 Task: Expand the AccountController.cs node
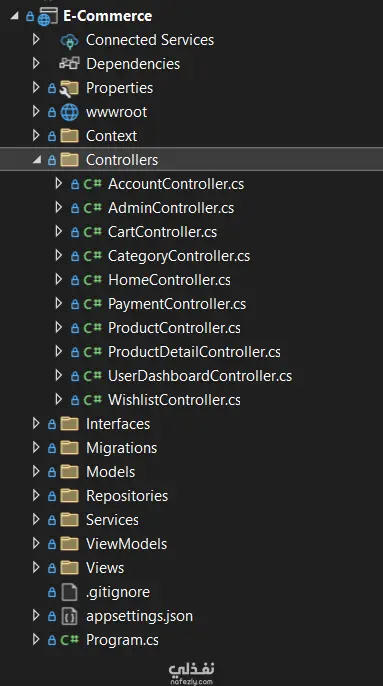(x=59, y=184)
